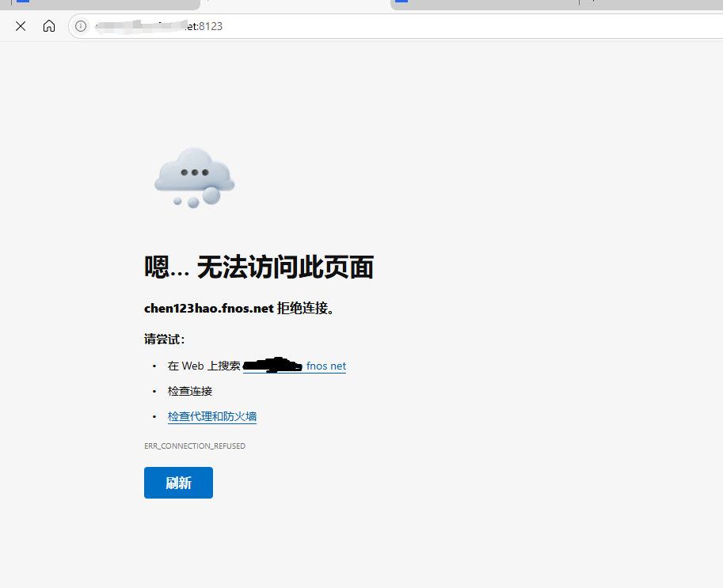Screen dimensions: 723x588
Task: Switch to the leftmost background tab
Action: coord(103,4)
